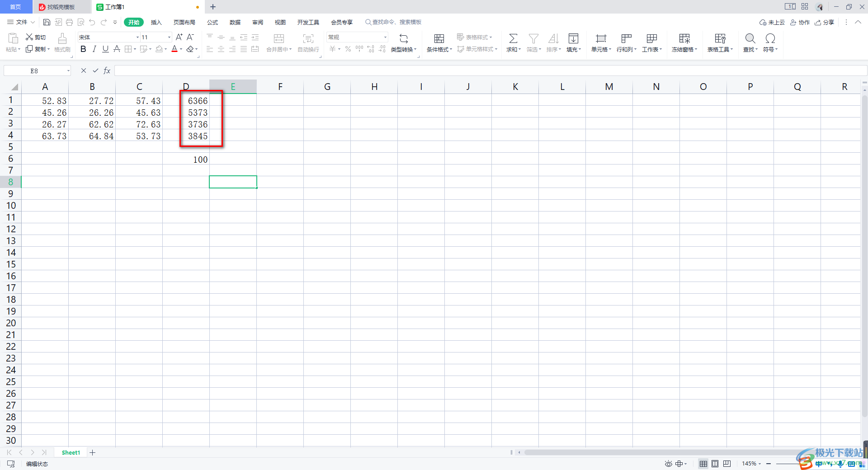The image size is (868, 470).
Task: Click the Redo arrow icon
Action: click(x=104, y=22)
